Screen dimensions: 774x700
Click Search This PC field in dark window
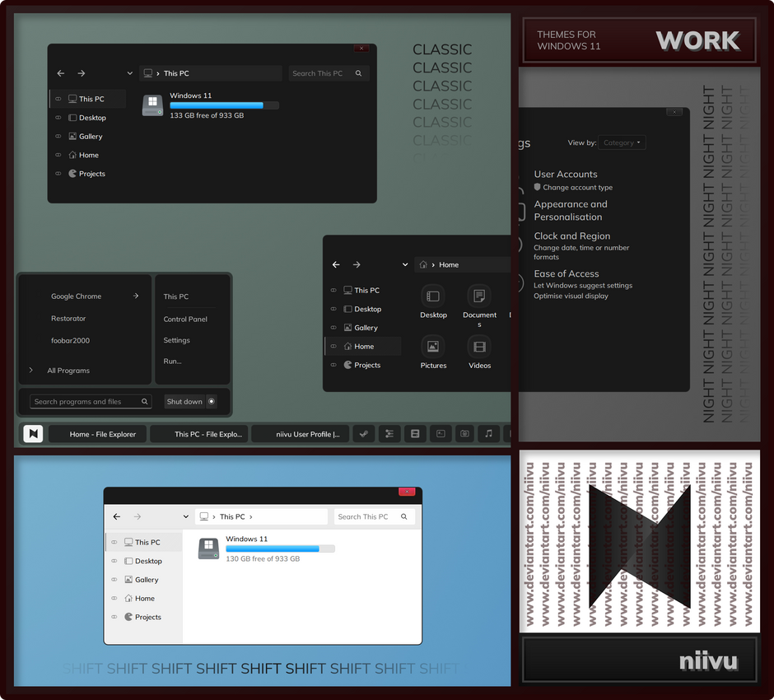click(x=329, y=73)
